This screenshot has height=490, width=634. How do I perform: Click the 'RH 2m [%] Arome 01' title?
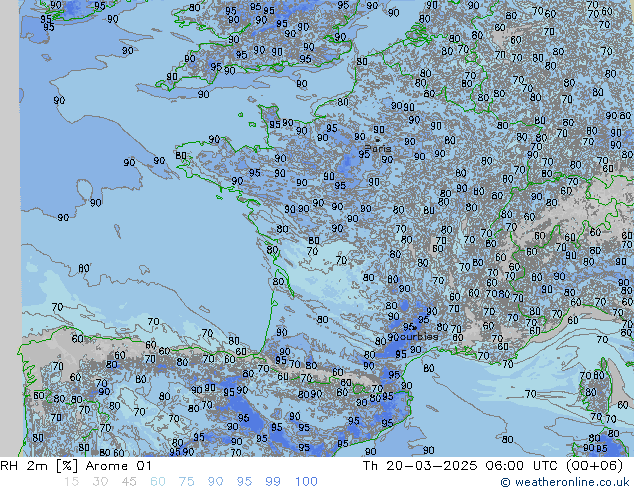tap(76, 466)
